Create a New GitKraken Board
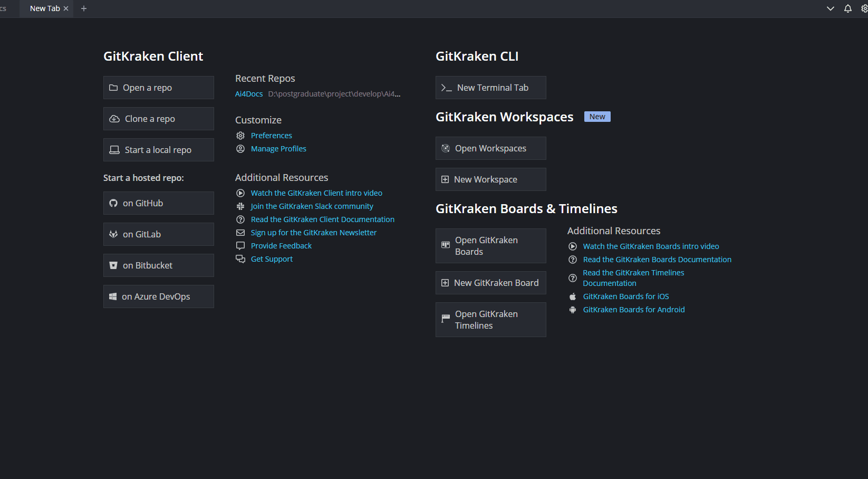868x479 pixels. [x=491, y=283]
